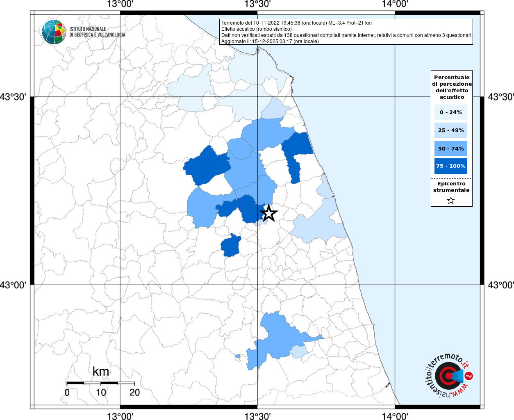This screenshot has width=514, height=420.
Task: Click the INGV globe logo
Action: click(x=54, y=32)
